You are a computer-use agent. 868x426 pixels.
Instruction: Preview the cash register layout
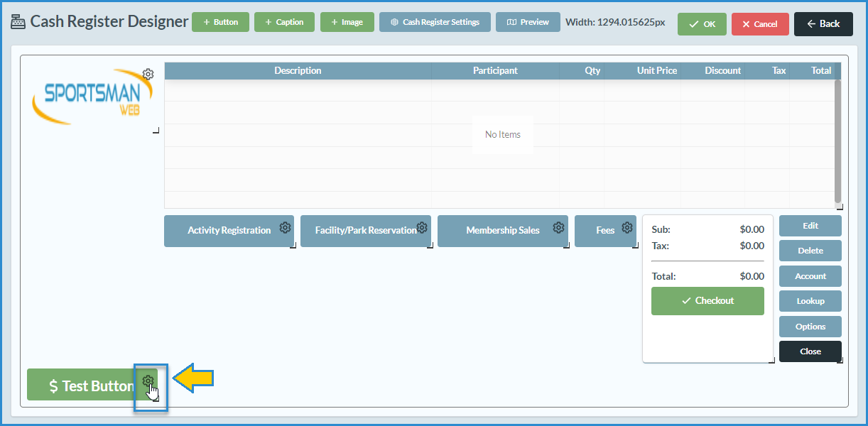(x=527, y=22)
